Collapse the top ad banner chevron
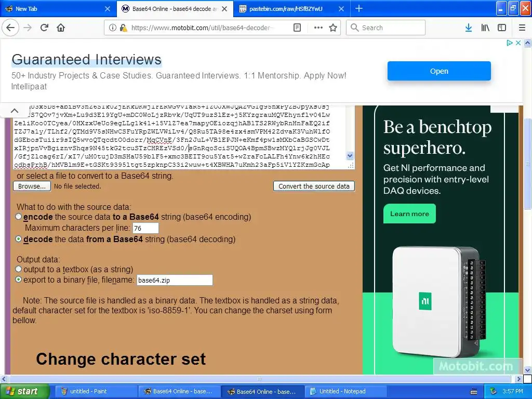Image resolution: width=532 pixels, height=399 pixels. coord(15,111)
